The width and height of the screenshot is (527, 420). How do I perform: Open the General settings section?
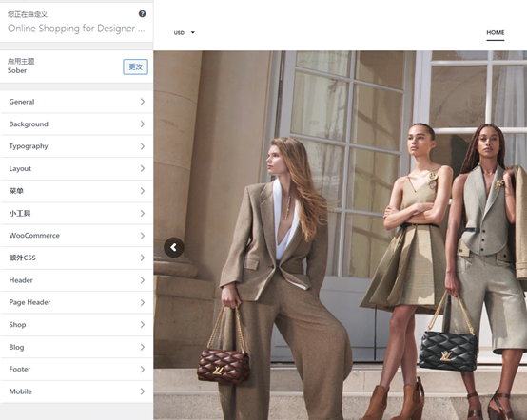point(77,102)
